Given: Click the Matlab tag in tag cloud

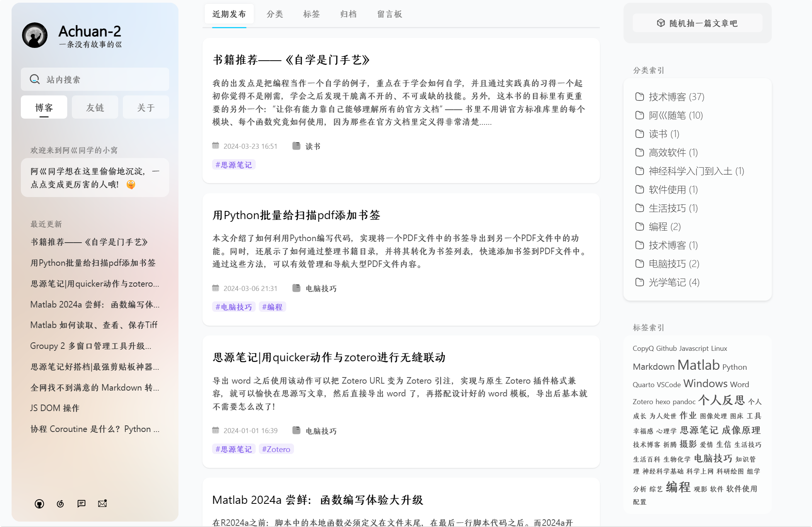Looking at the screenshot, I should (x=698, y=365).
